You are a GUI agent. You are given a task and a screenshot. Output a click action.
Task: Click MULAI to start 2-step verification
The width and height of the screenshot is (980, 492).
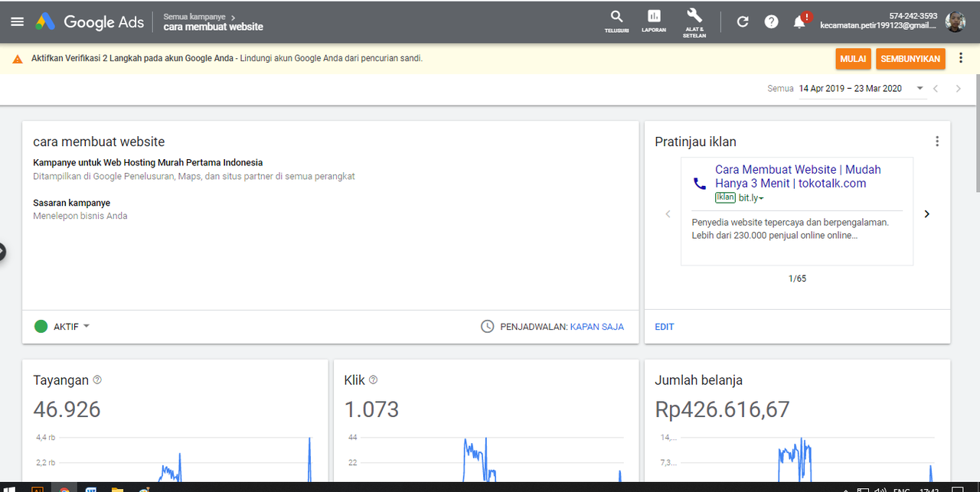click(853, 59)
